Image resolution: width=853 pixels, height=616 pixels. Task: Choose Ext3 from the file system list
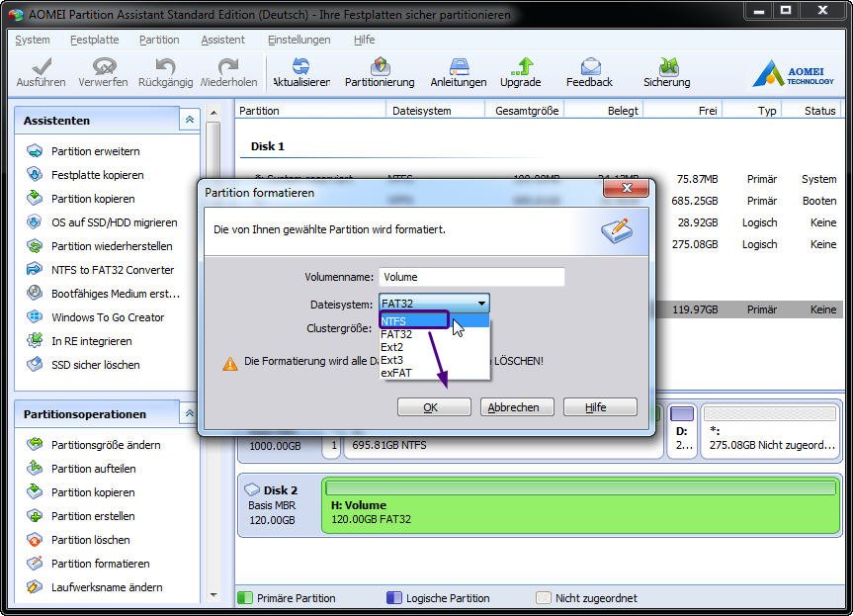(434, 360)
